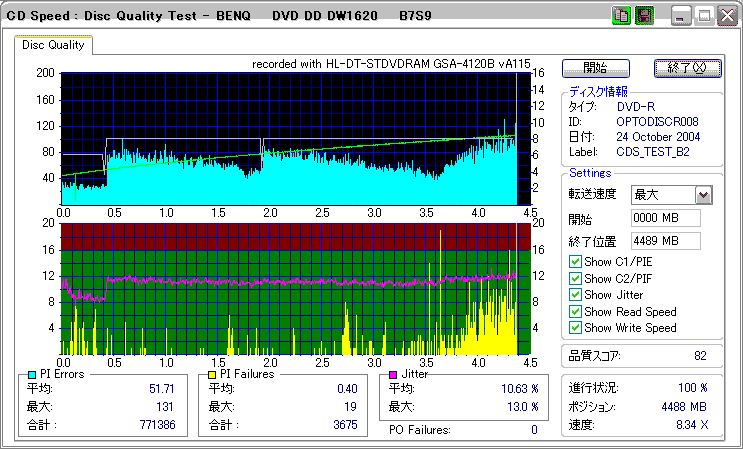Image resolution: width=743 pixels, height=449 pixels.
Task: Click the copy-to-clipboard icon in title bar
Action: [620, 16]
